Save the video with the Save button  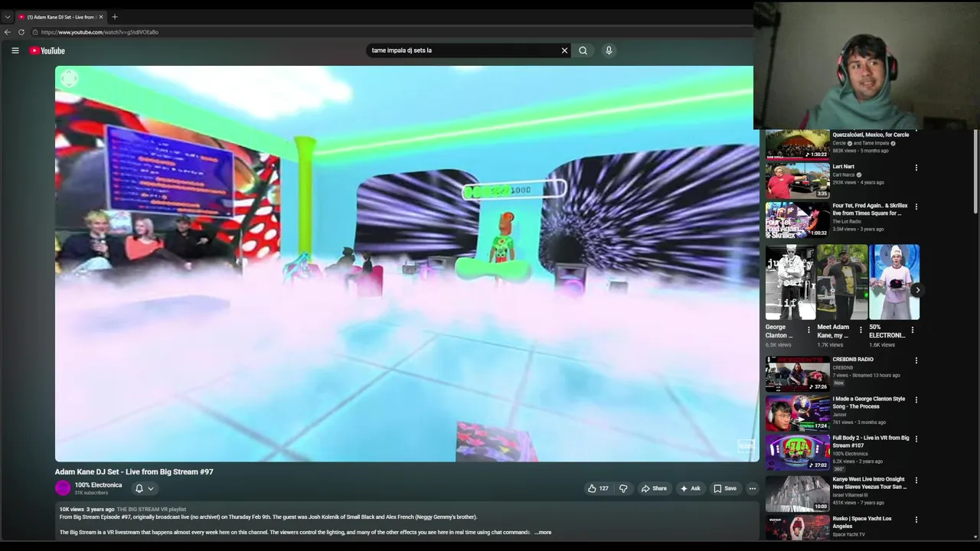click(x=725, y=488)
